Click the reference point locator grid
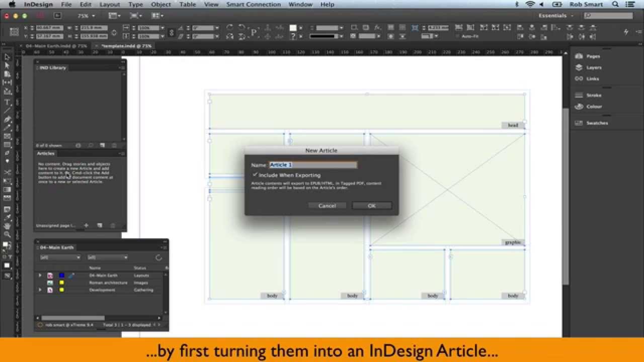The width and height of the screenshot is (644, 362). point(14,32)
